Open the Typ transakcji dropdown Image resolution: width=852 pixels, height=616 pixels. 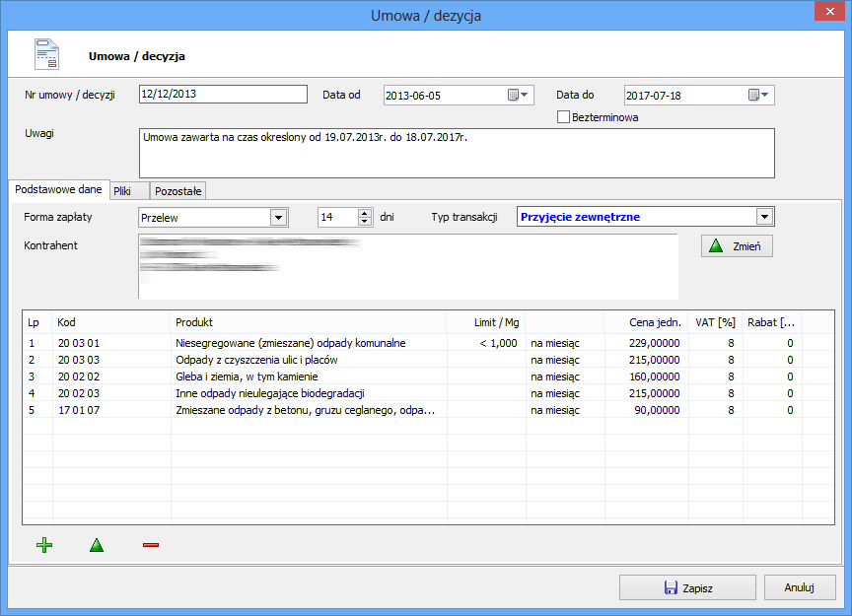pos(764,217)
